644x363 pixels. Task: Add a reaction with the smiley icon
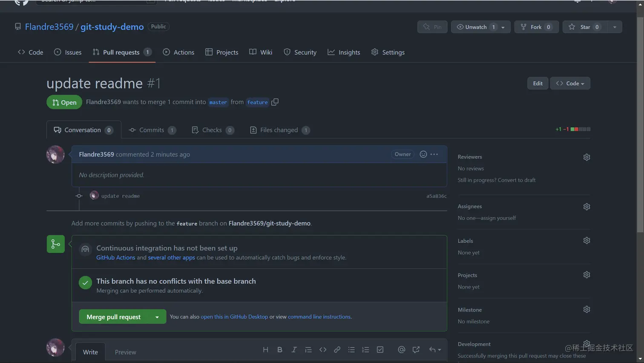423,154
